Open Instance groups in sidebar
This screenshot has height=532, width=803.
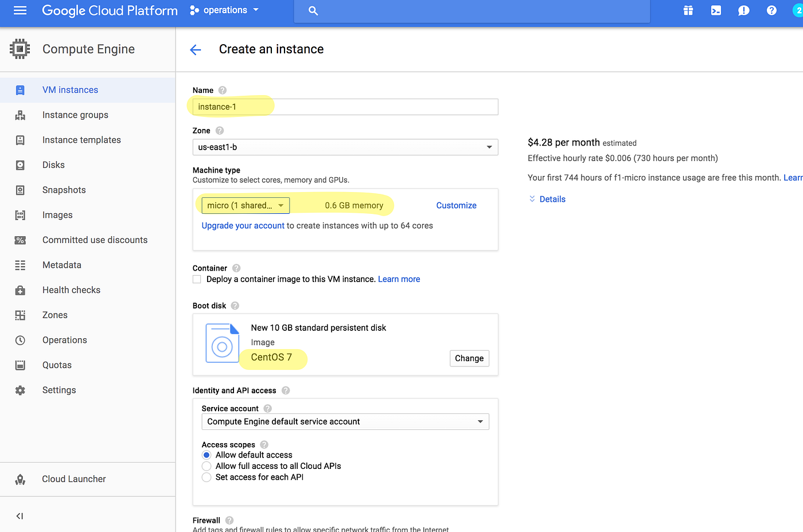(75, 115)
